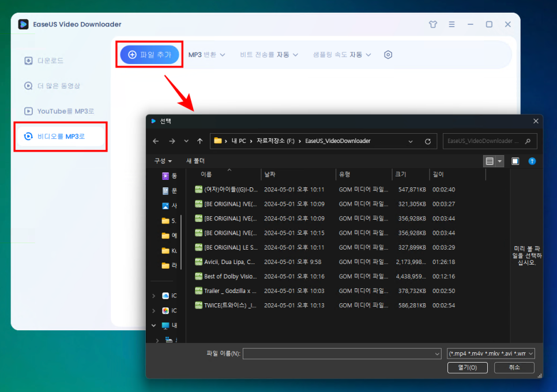Screen dimensions: 557x392
Task: Open the MP3 변환 format dropdown
Action: click(207, 55)
